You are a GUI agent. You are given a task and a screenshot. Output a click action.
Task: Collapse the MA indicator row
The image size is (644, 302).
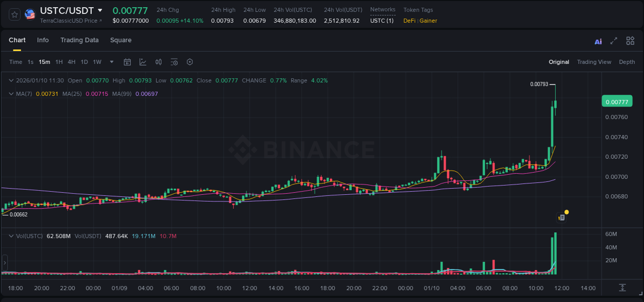pyautogui.click(x=10, y=94)
